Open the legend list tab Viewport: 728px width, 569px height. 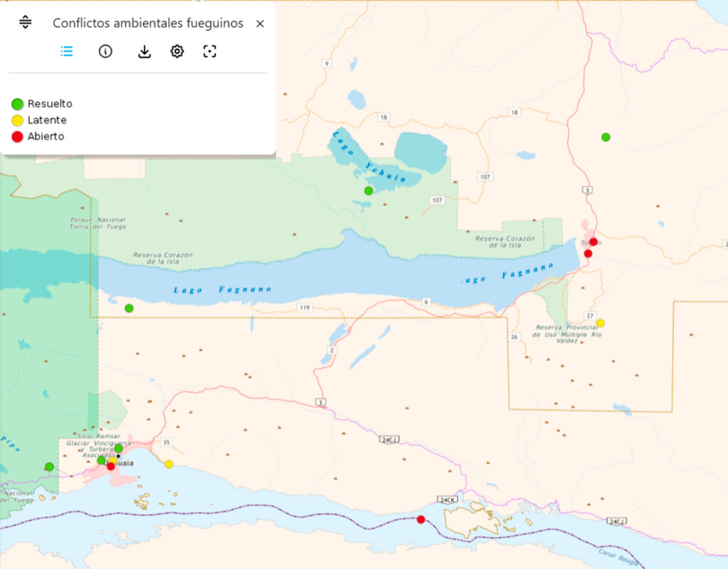pos(67,51)
